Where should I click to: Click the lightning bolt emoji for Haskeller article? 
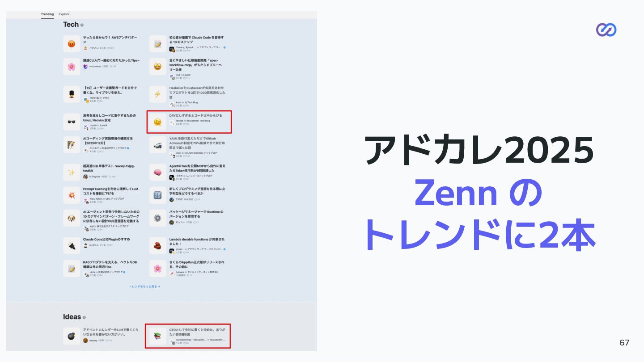(157, 94)
